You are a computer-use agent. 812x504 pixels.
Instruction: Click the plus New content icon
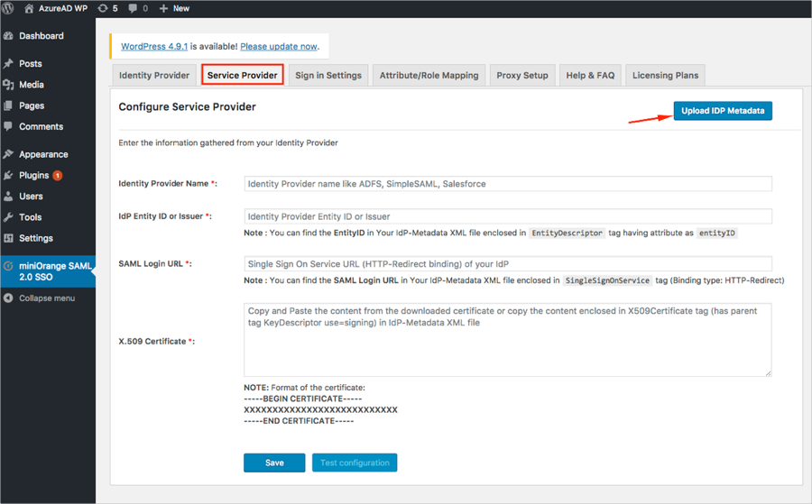163,8
